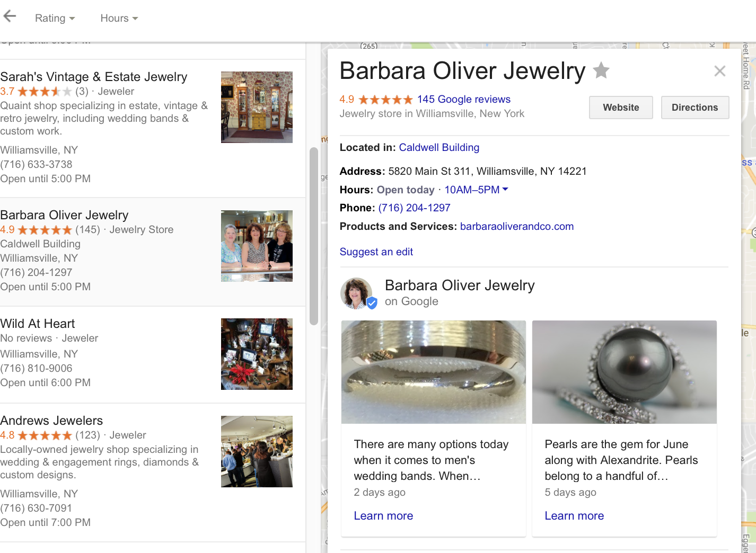Open the Caldwell Building link
Screen dimensions: 756x553
[x=439, y=147]
